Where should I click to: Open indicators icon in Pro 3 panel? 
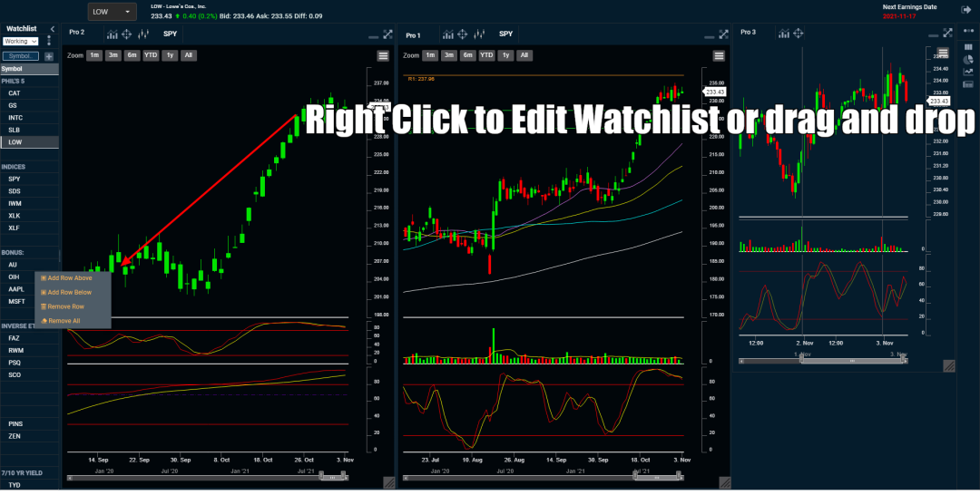784,33
